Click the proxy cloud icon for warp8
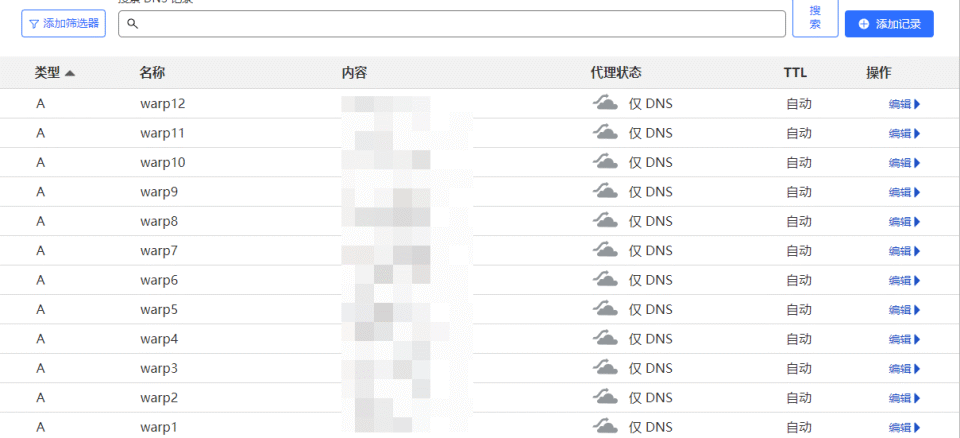Image resolution: width=960 pixels, height=438 pixels. [605, 221]
